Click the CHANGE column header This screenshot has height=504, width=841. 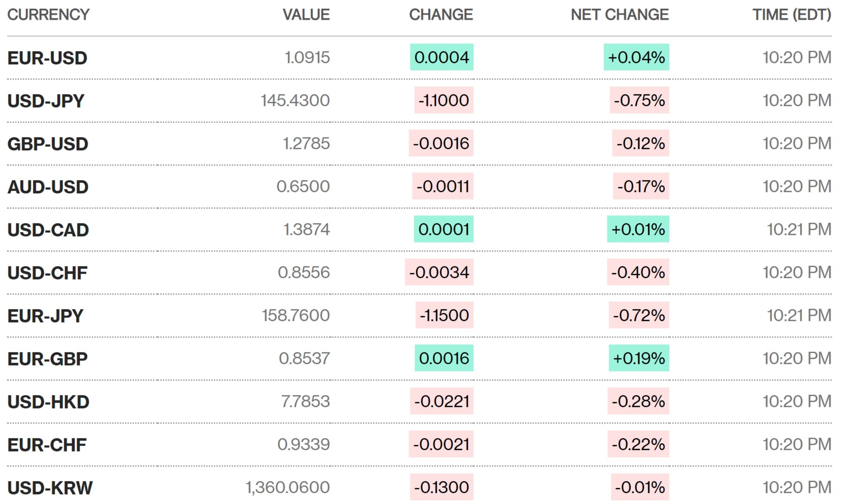441,15
